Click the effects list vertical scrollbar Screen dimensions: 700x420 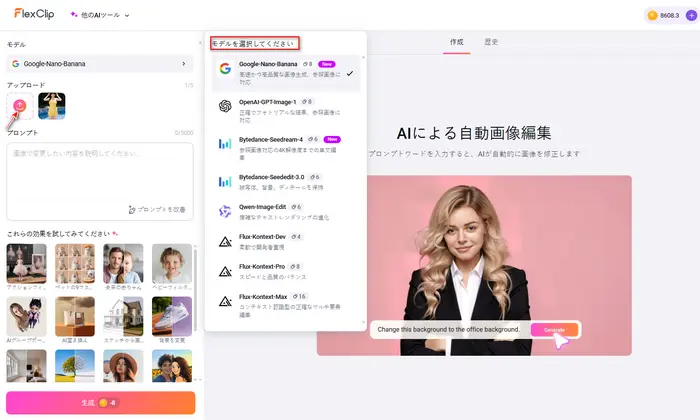click(x=196, y=290)
